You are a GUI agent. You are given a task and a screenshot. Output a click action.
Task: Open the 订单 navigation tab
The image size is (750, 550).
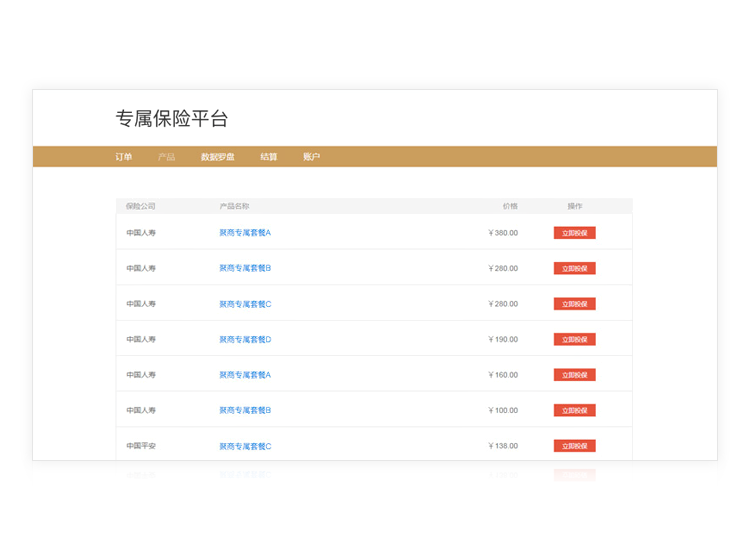123,157
